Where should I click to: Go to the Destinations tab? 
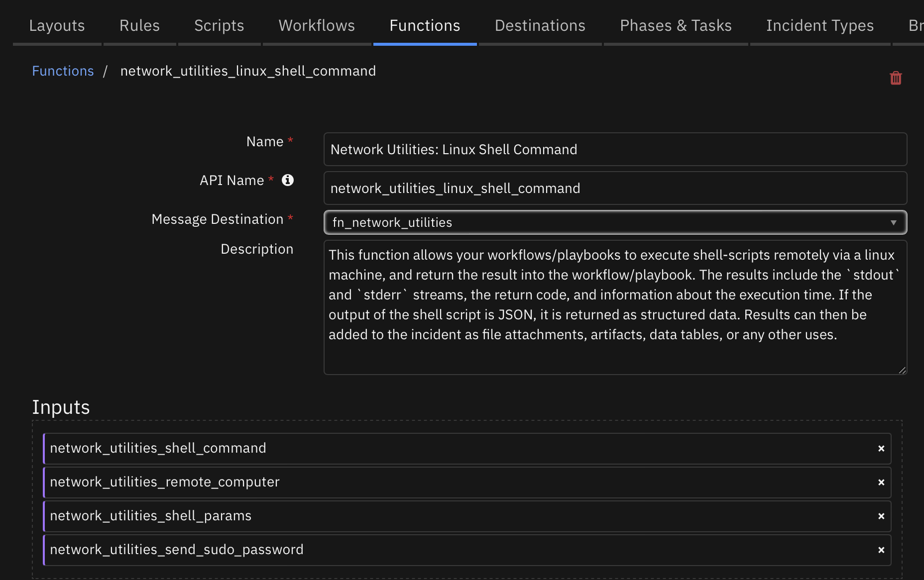540,25
